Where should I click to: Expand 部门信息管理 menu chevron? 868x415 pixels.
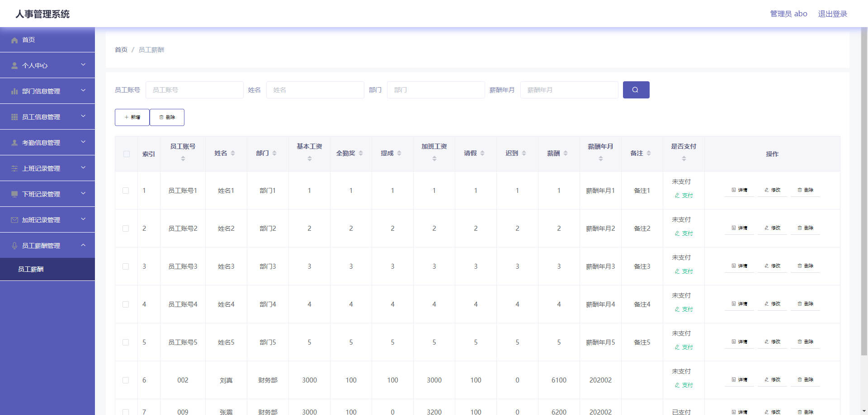pos(83,90)
